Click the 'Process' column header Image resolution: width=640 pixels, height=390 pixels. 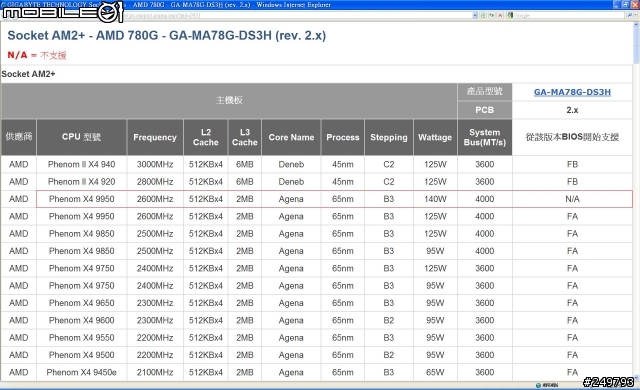[x=342, y=137]
